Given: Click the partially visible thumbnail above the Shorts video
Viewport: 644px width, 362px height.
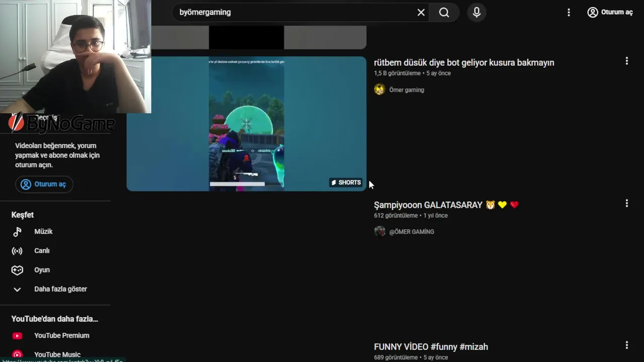Looking at the screenshot, I should pos(259,38).
